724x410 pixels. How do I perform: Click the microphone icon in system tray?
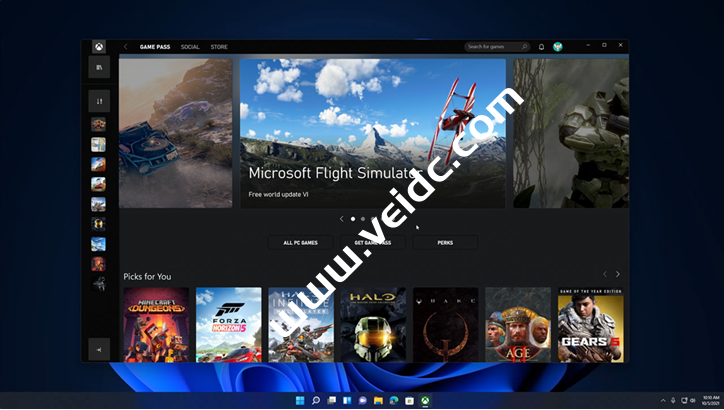pos(673,400)
